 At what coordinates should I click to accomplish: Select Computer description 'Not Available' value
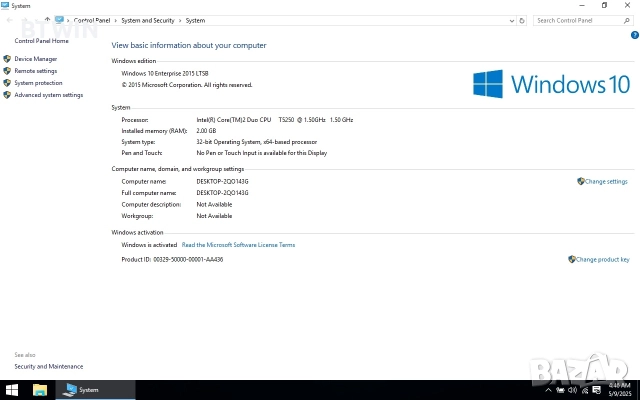coord(214,204)
